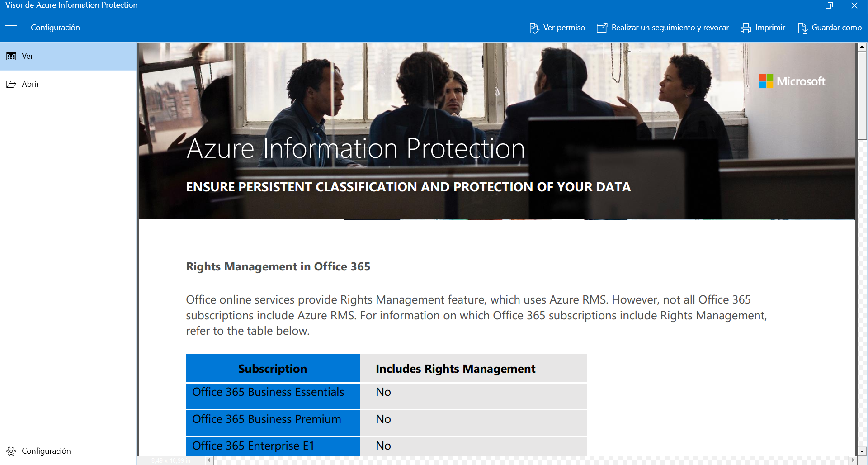
Task: Restore the window size
Action: pyautogui.click(x=830, y=5)
